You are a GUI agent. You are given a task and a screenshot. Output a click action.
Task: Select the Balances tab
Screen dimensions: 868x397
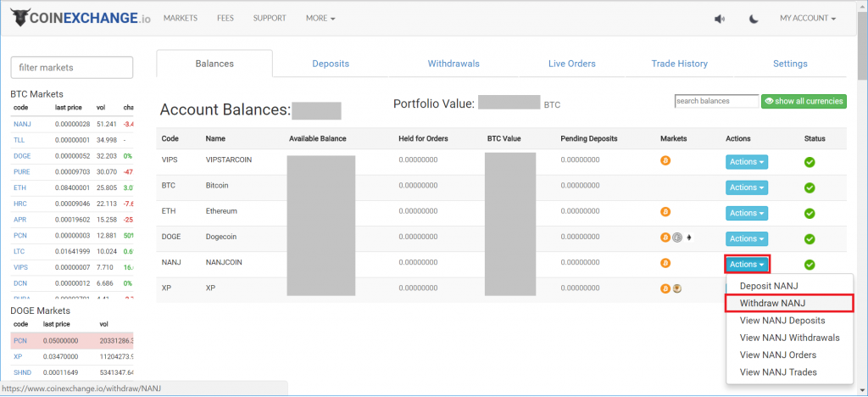pyautogui.click(x=214, y=64)
